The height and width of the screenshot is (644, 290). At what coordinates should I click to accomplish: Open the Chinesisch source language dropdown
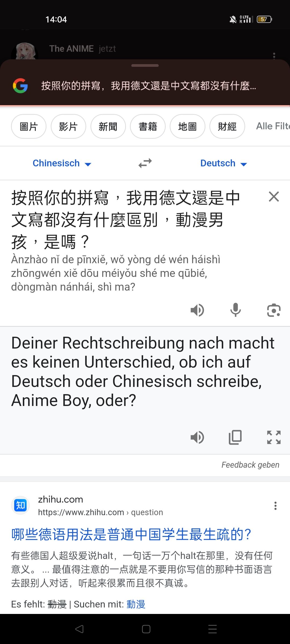pos(62,163)
